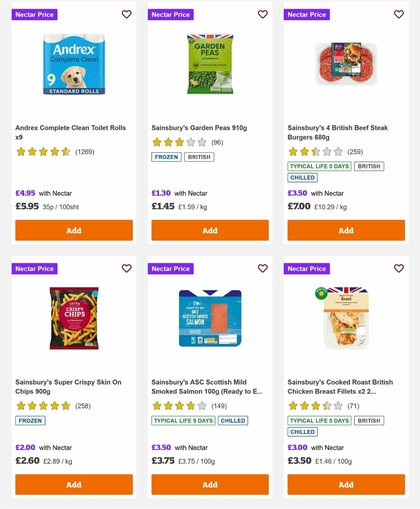Add the Beef Steak Burgers to the basket

pos(346,230)
